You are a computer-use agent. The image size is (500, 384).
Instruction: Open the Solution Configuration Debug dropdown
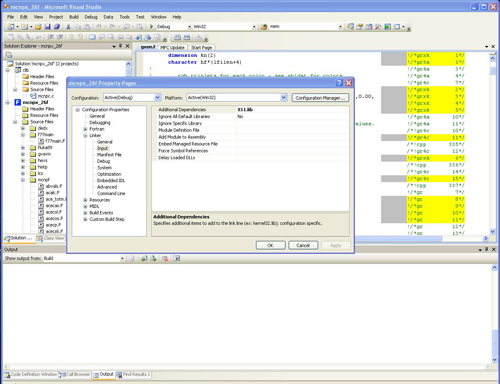(189, 27)
